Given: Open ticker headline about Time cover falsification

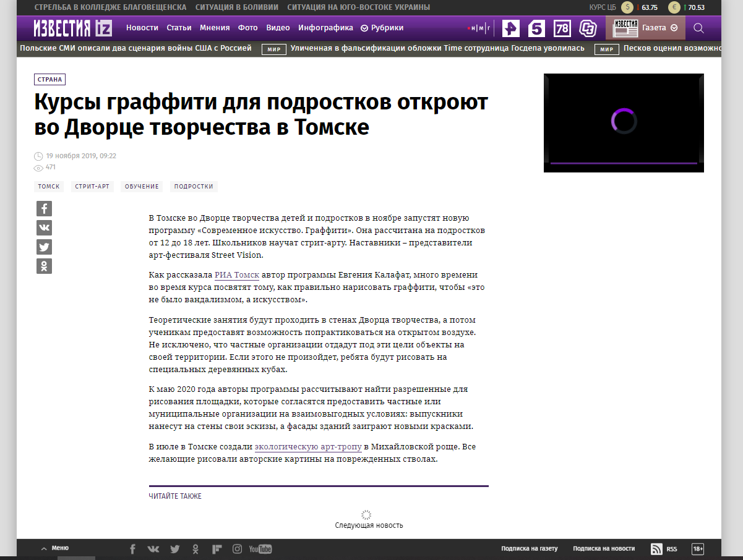Looking at the screenshot, I should pos(437,48).
